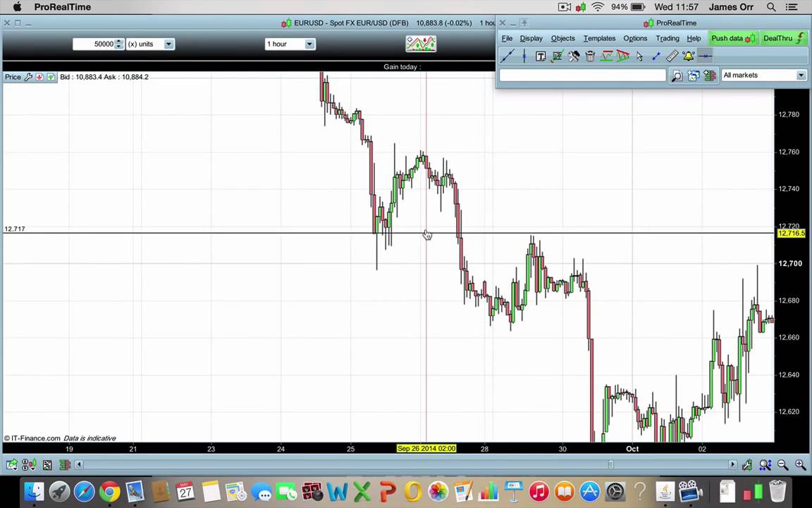Toggle the horizontal line tool
Screen dimensions: 812x508
tap(705, 56)
